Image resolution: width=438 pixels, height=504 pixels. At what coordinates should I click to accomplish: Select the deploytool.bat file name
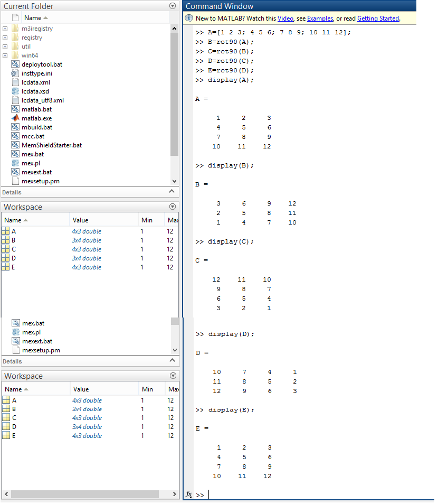click(x=42, y=64)
